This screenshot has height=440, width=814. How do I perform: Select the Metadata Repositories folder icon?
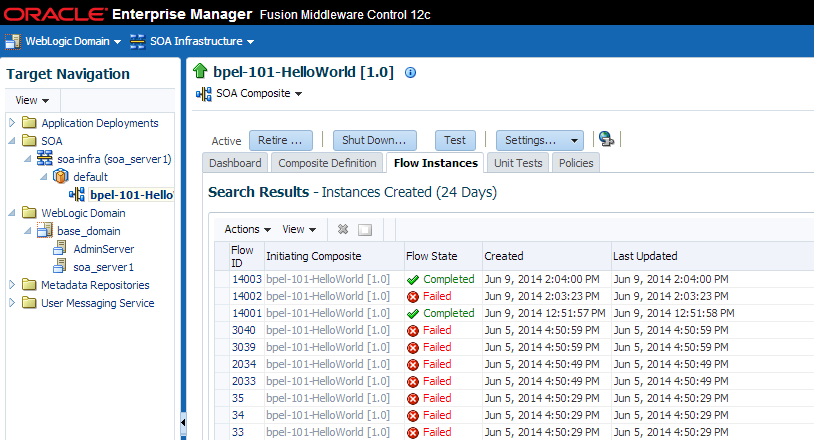(29, 284)
